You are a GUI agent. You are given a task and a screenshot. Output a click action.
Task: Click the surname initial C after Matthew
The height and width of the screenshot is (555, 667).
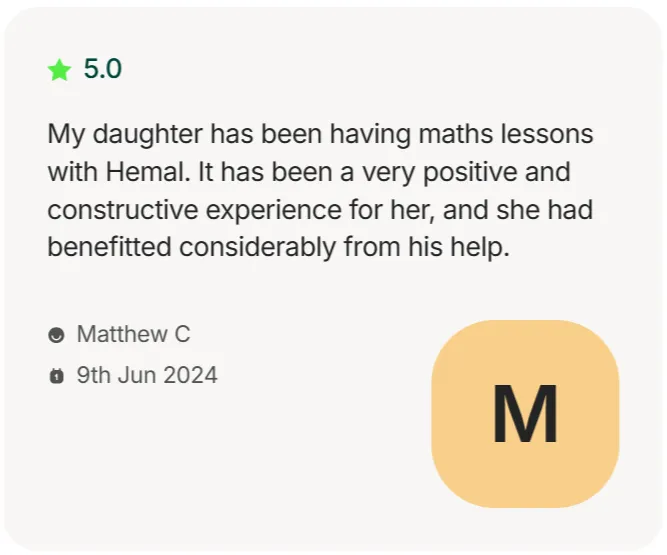[182, 334]
